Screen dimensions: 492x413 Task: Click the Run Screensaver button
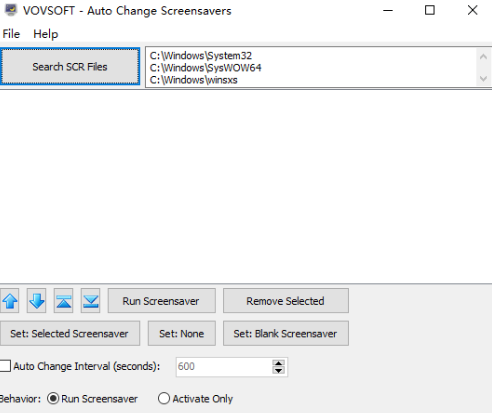(x=162, y=301)
